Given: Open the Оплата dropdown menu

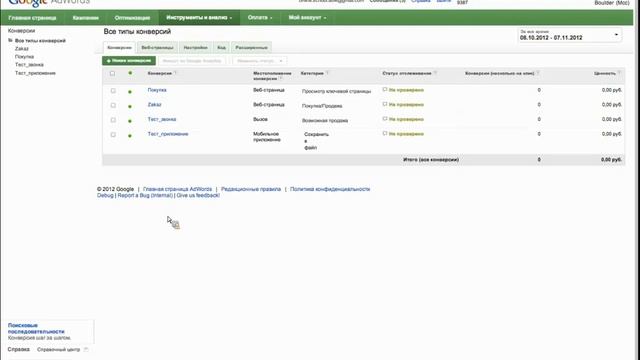Looking at the screenshot, I should point(260,18).
